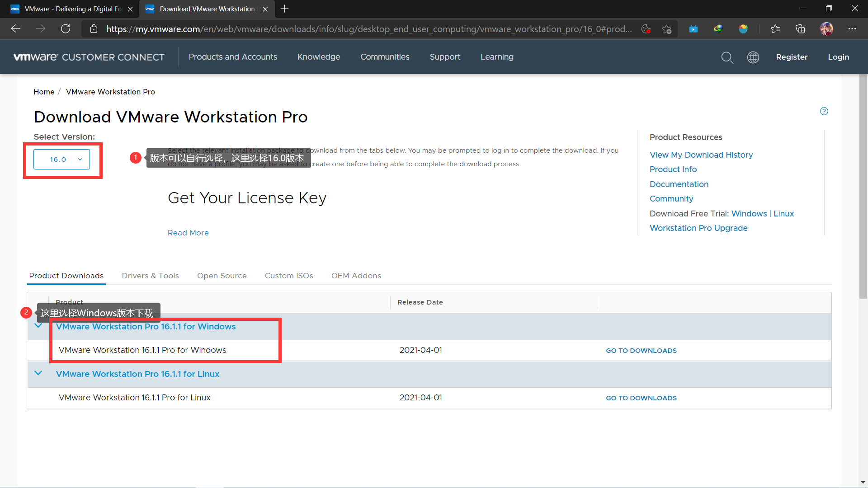Open View My Download History link
Screen dimensions: 868x488
(x=701, y=155)
